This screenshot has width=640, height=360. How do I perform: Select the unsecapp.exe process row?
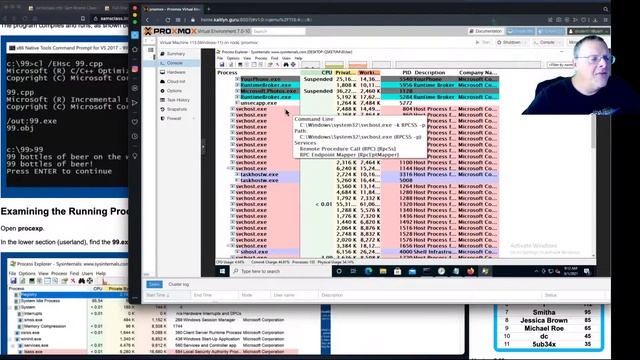click(358, 103)
